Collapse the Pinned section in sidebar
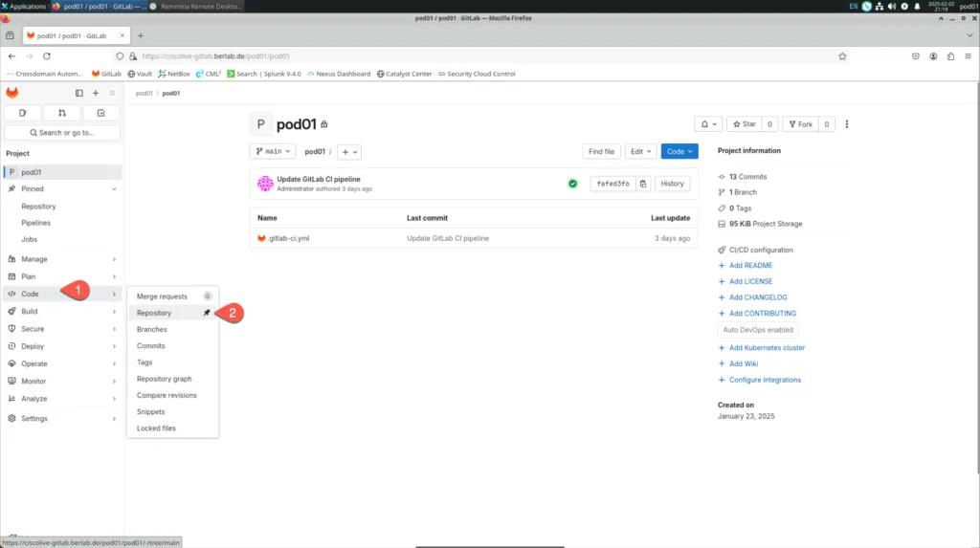The width and height of the screenshot is (980, 548). pyautogui.click(x=114, y=189)
